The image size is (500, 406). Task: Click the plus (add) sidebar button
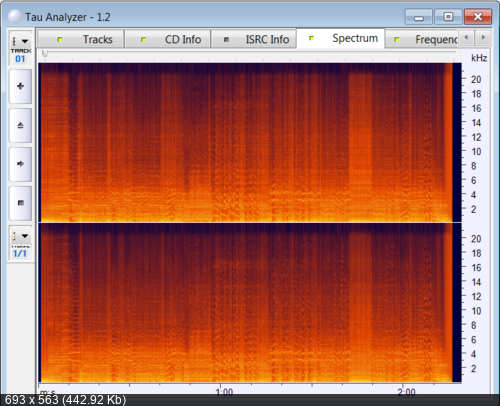coord(20,86)
